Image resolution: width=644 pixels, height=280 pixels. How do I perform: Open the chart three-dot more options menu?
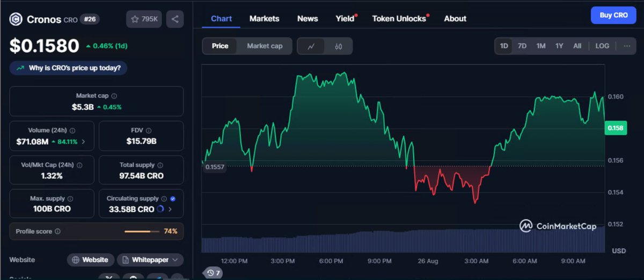click(627, 46)
